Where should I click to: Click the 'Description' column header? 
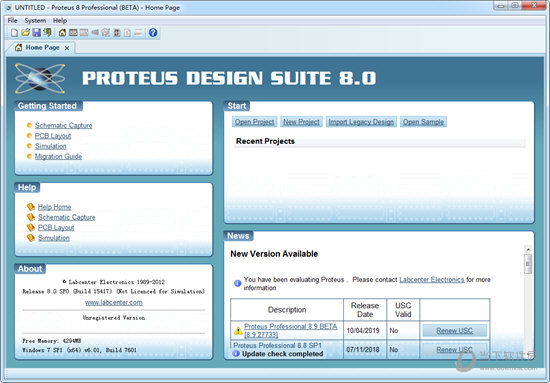tap(287, 310)
